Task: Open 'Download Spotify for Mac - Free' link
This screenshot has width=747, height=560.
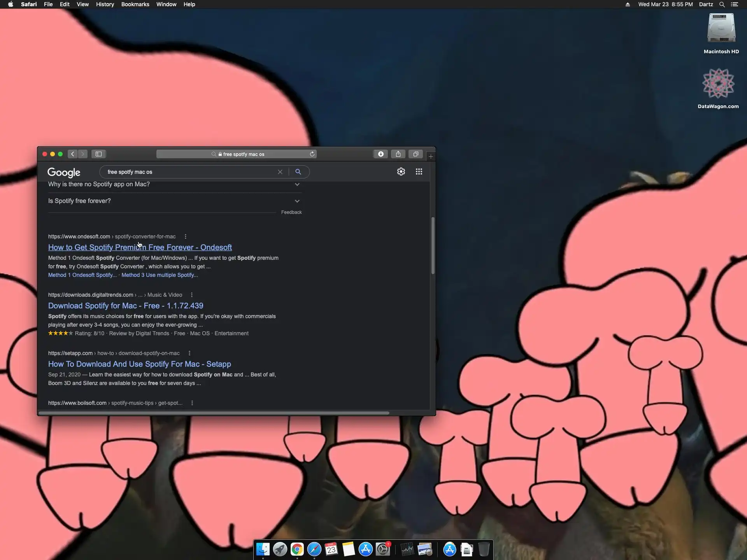Action: 126,306
